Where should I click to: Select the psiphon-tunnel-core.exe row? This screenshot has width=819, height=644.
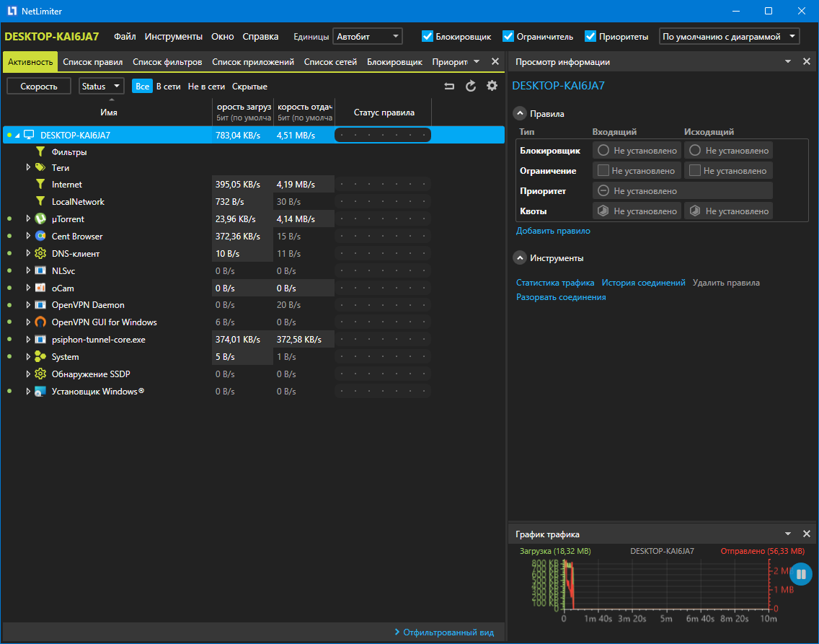99,340
